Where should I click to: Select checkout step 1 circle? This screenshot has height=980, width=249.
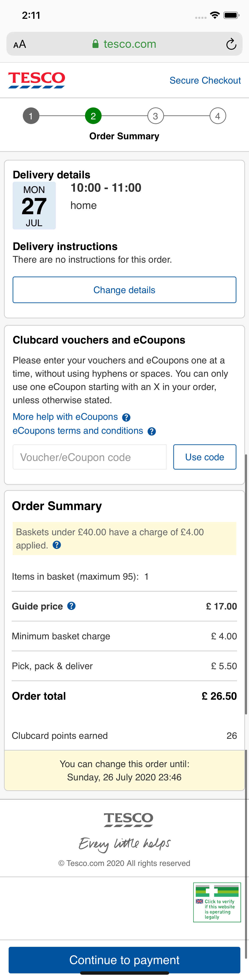(x=31, y=116)
